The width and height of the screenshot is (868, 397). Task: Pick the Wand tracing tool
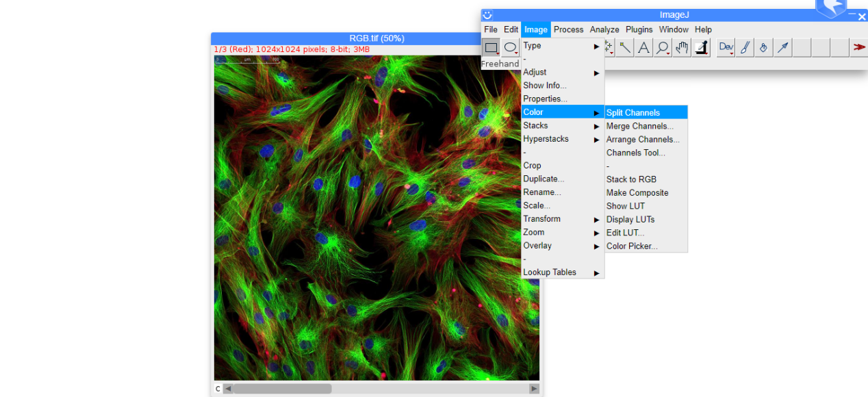tap(626, 47)
